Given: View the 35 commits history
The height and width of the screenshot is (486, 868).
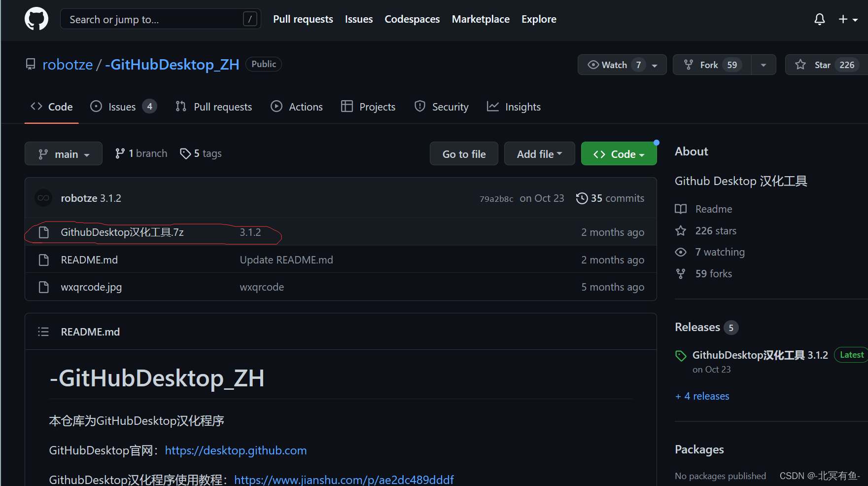Looking at the screenshot, I should coord(618,198).
